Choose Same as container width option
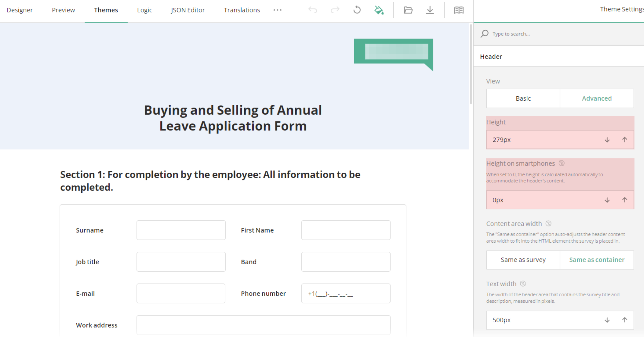 click(597, 260)
